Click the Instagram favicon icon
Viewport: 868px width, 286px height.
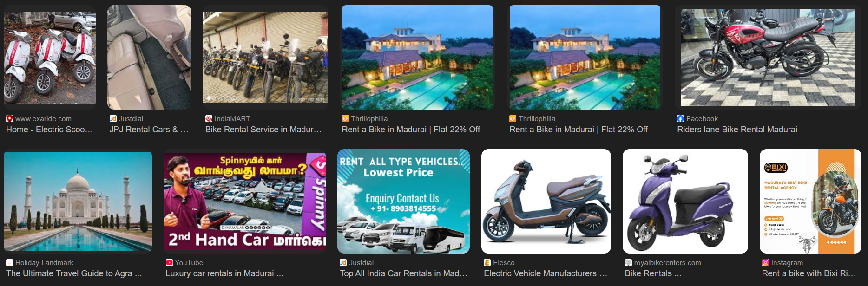765,263
